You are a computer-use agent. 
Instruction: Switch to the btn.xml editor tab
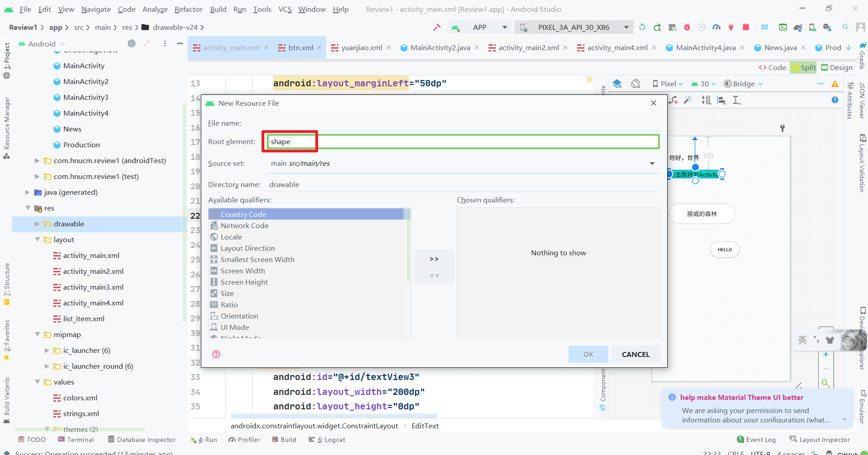(x=300, y=47)
